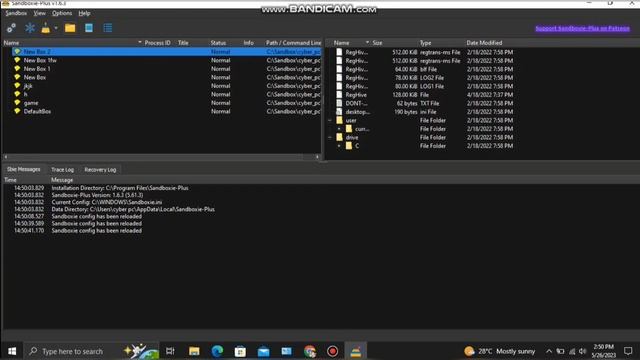Image resolution: width=640 pixels, height=360 pixels.
Task: Click the New Box sandbox icon
Action: (17, 77)
